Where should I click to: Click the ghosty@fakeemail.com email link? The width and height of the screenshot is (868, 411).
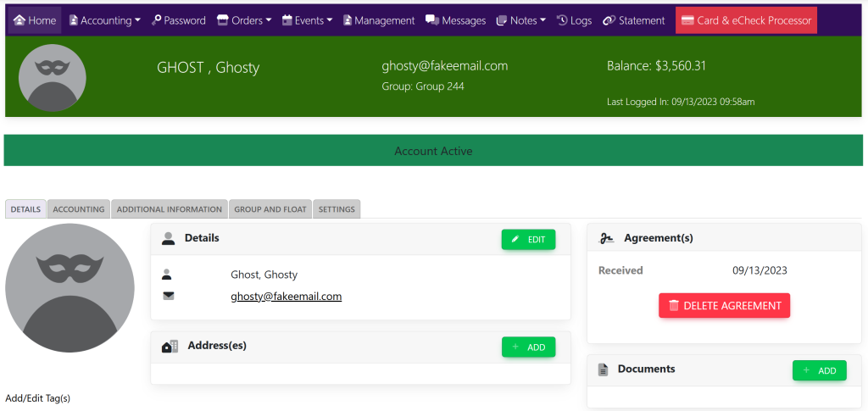286,297
